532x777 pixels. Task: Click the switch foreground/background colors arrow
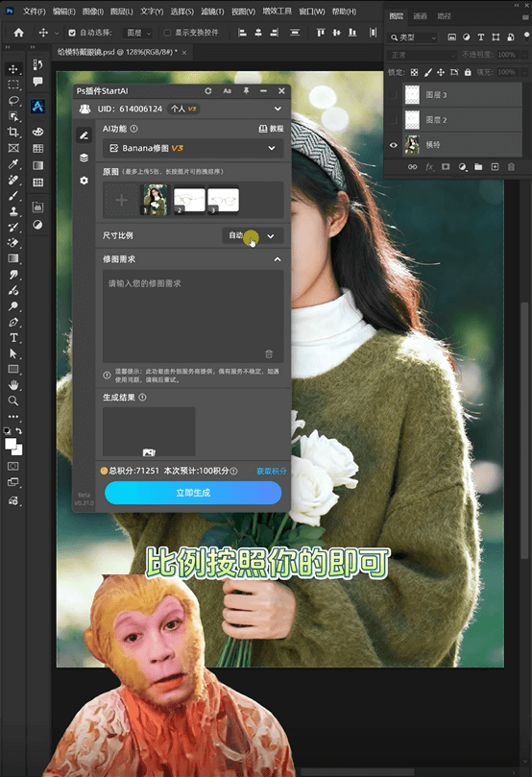click(x=19, y=431)
